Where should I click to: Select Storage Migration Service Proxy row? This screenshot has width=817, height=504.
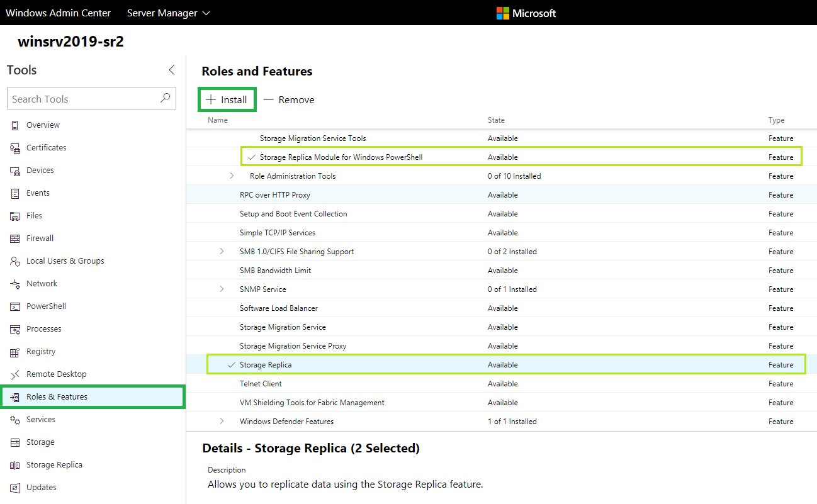pos(502,346)
